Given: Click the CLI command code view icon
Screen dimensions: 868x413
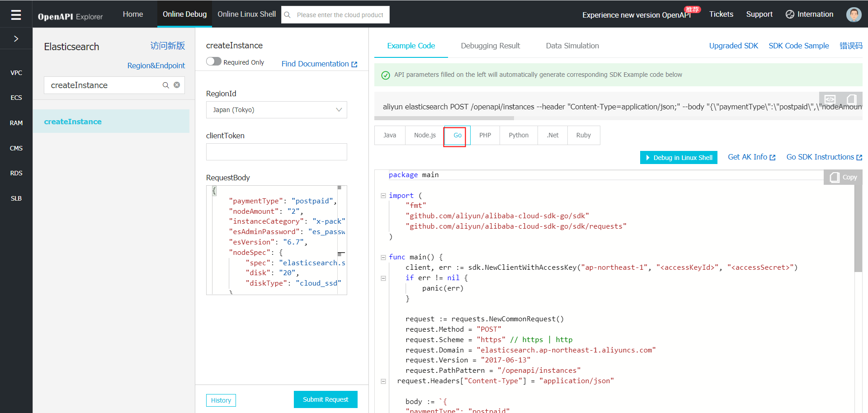Looking at the screenshot, I should coord(830,99).
